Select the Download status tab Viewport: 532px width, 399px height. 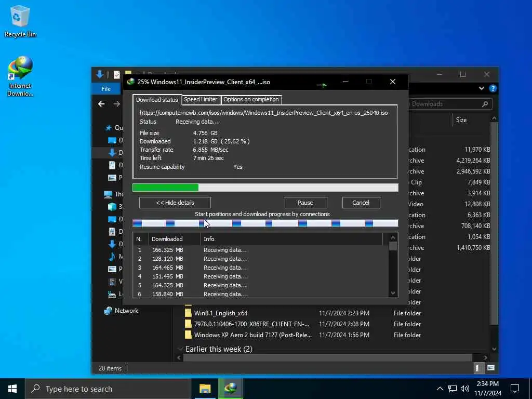157,100
